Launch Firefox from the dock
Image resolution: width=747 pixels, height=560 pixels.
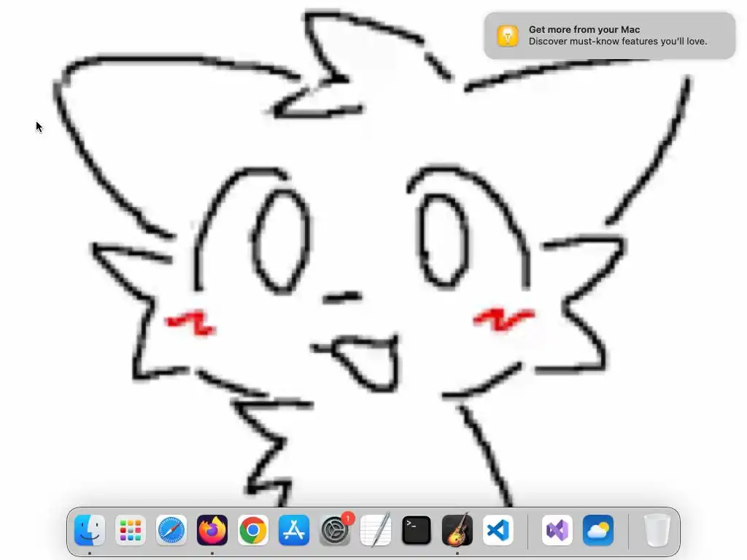[212, 530]
